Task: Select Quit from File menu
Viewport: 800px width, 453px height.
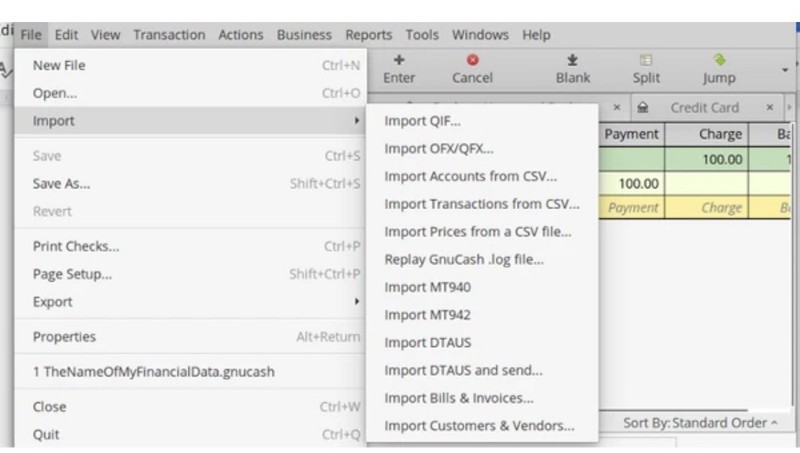Action: pos(189,435)
